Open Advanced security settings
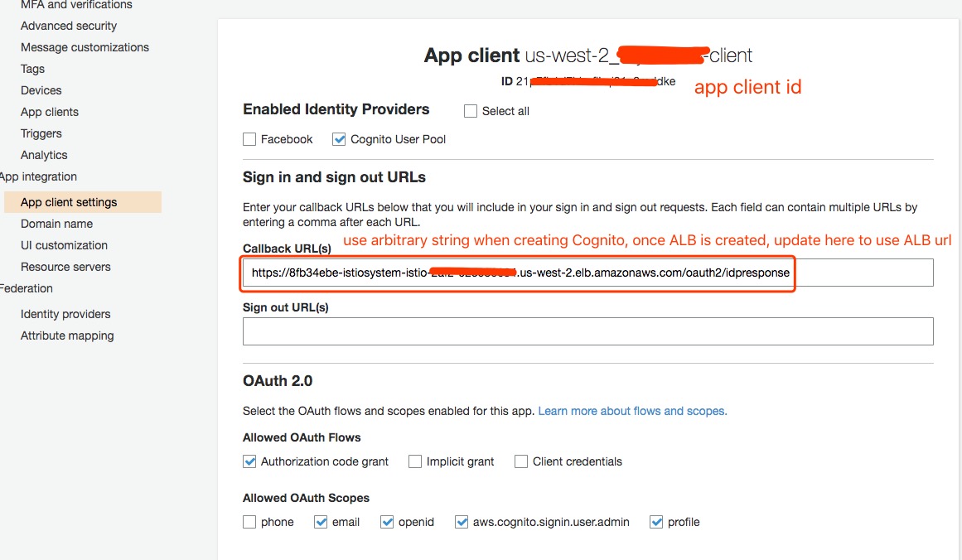Viewport: 962px width, 560px height. click(69, 26)
